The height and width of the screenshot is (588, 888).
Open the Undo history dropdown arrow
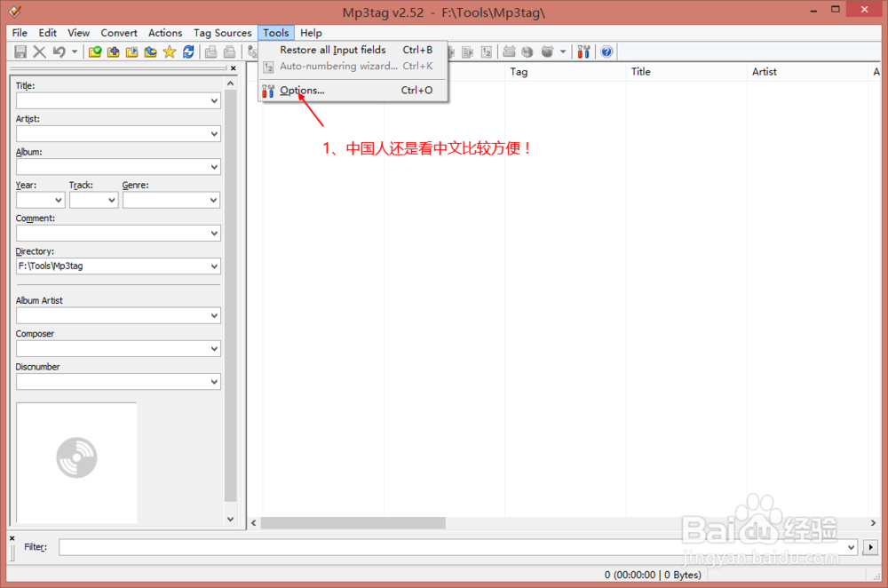click(x=75, y=52)
